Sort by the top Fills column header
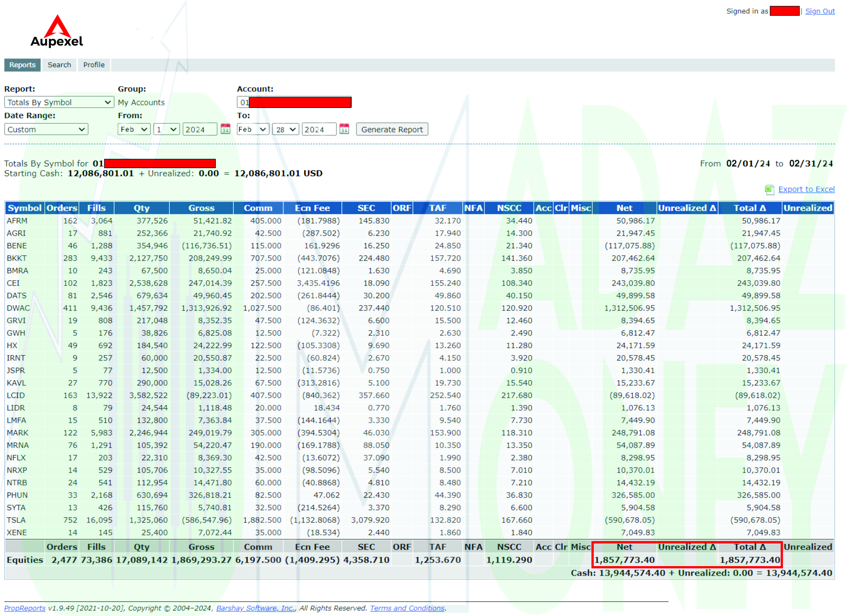The image size is (847, 616). point(96,208)
